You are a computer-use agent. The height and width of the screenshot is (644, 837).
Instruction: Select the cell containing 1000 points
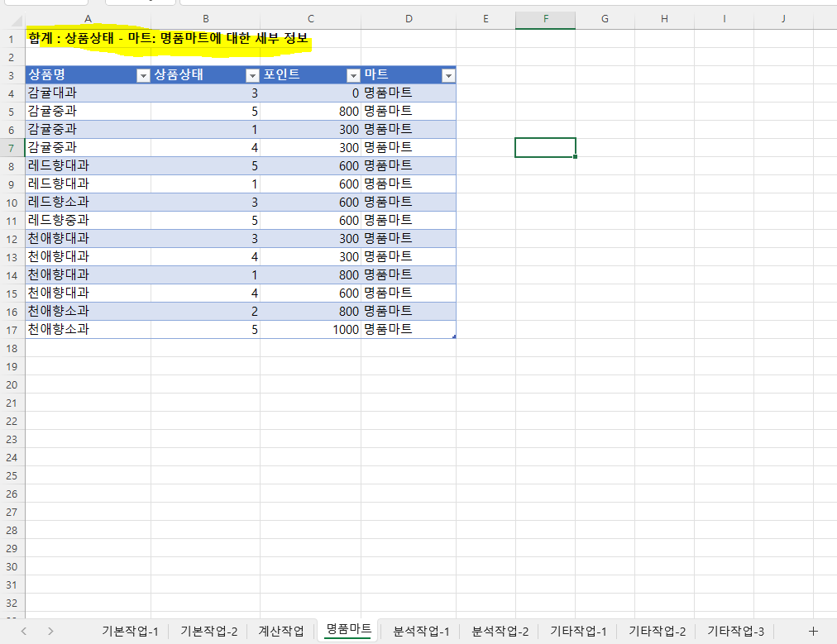click(x=310, y=329)
